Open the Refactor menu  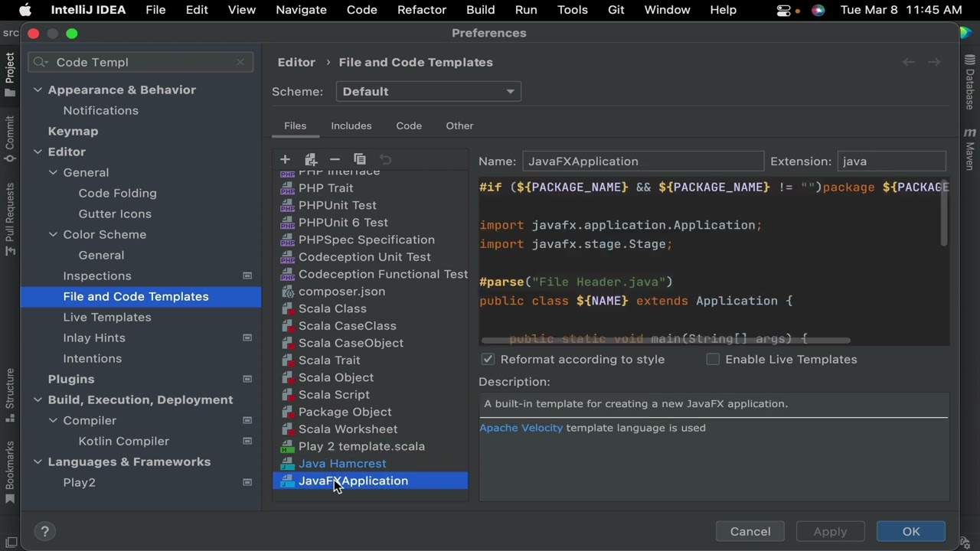(421, 10)
